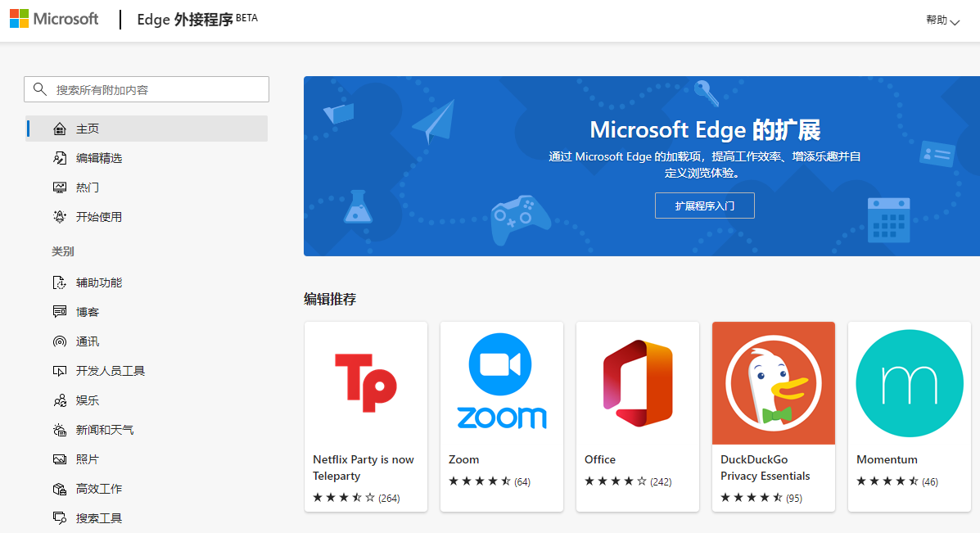Open Netflix Party is now Teleparty title
The width and height of the screenshot is (980, 533).
coord(364,468)
